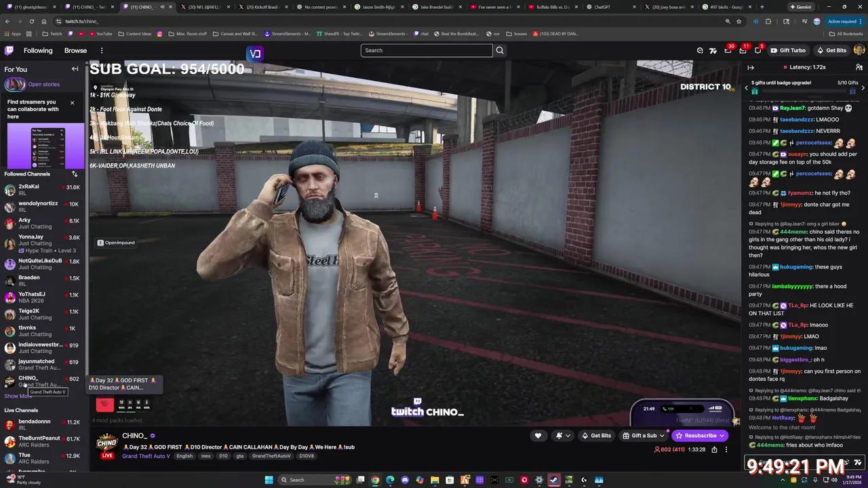
Task: Open stories link
Action: 43,84
